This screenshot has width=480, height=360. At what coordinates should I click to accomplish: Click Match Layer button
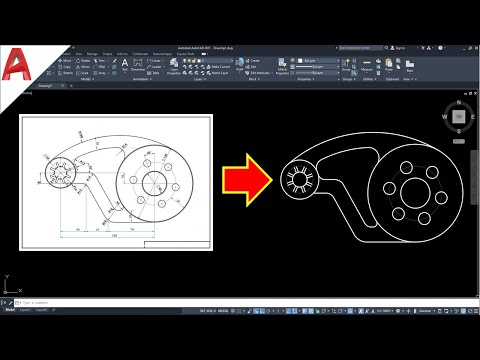[x=217, y=73]
